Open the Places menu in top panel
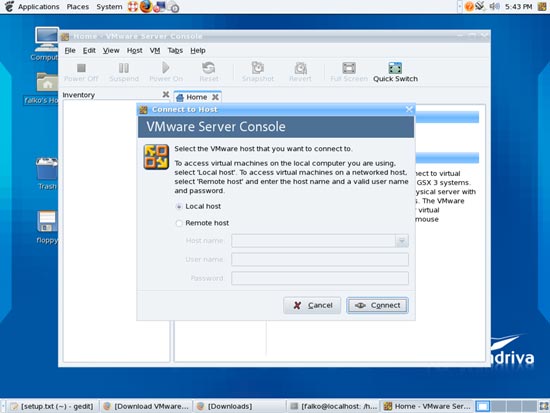Screen dimensions: 550x413 [x=78, y=7]
